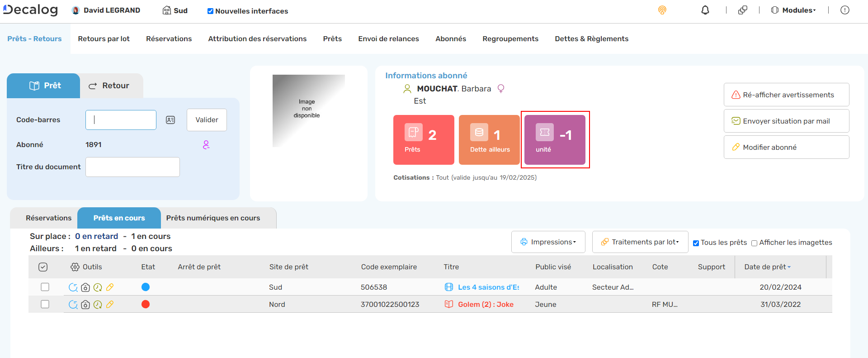Click the Code-barres input field
868x358 pixels.
tap(121, 120)
